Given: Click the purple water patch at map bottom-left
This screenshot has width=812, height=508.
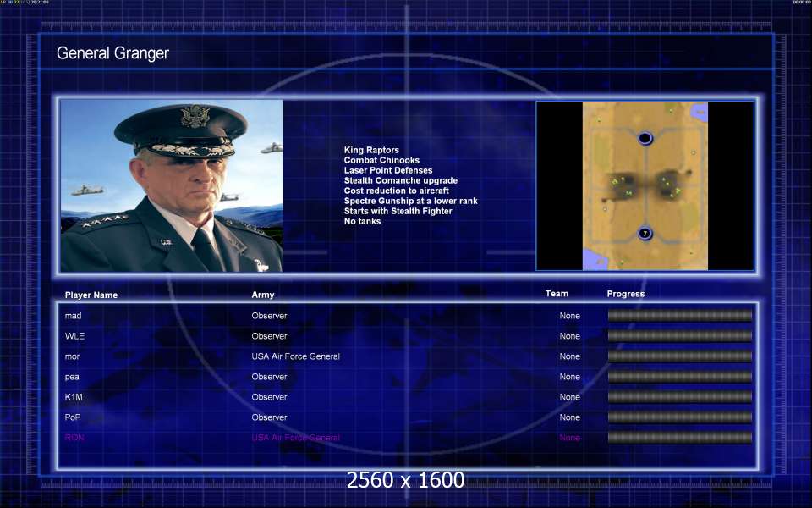Looking at the screenshot, I should [595, 259].
